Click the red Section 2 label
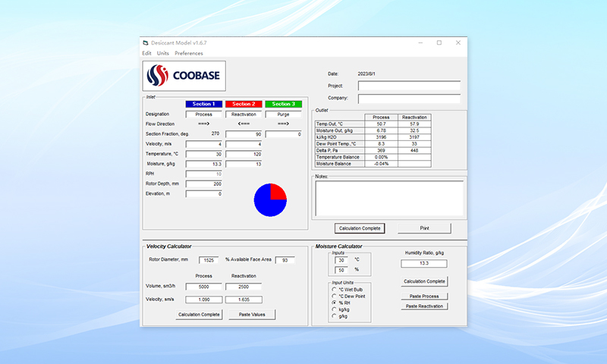 pyautogui.click(x=244, y=104)
